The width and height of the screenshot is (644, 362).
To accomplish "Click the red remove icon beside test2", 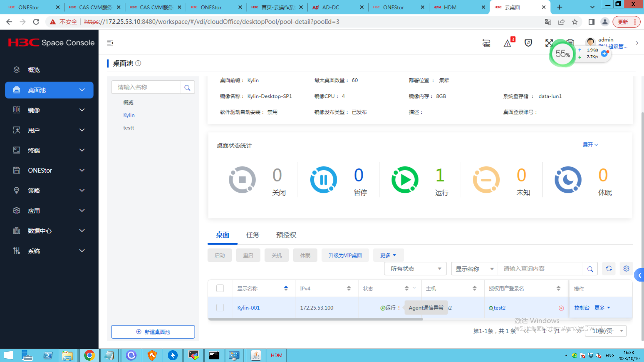I will [561, 308].
